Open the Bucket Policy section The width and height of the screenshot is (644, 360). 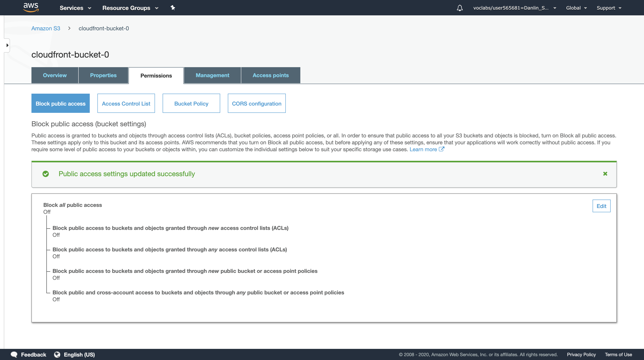(x=191, y=104)
